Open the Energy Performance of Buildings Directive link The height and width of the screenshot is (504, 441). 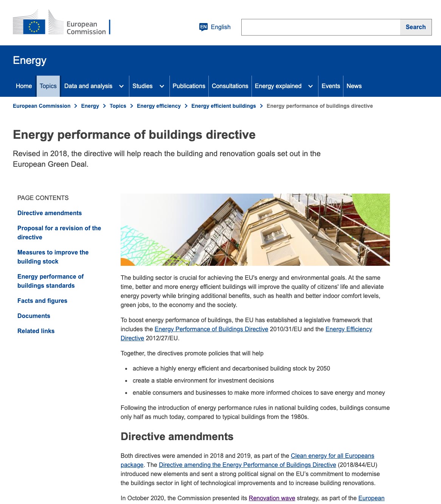click(211, 329)
